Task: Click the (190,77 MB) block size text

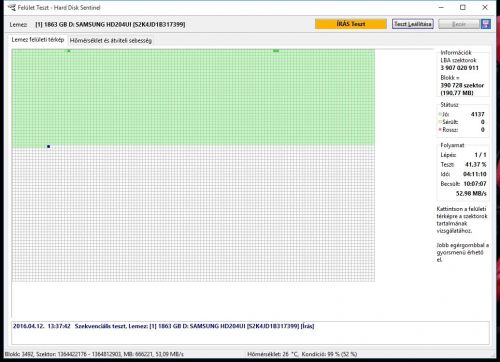Action: [x=457, y=93]
